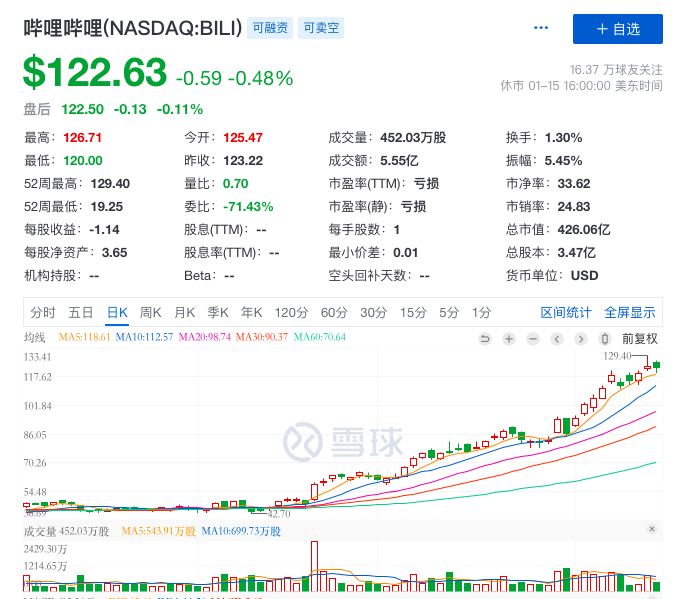This screenshot has height=599, width=674.
Task: Switch to the 五日 chart tab
Action: [81, 312]
